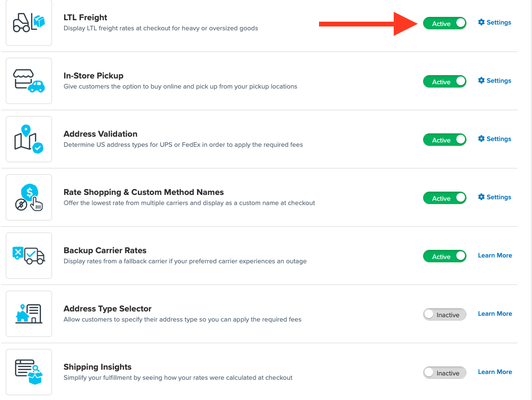Click the In-Store Pickup storefront icon
Image resolution: width=532 pixels, height=400 pixels.
29,81
